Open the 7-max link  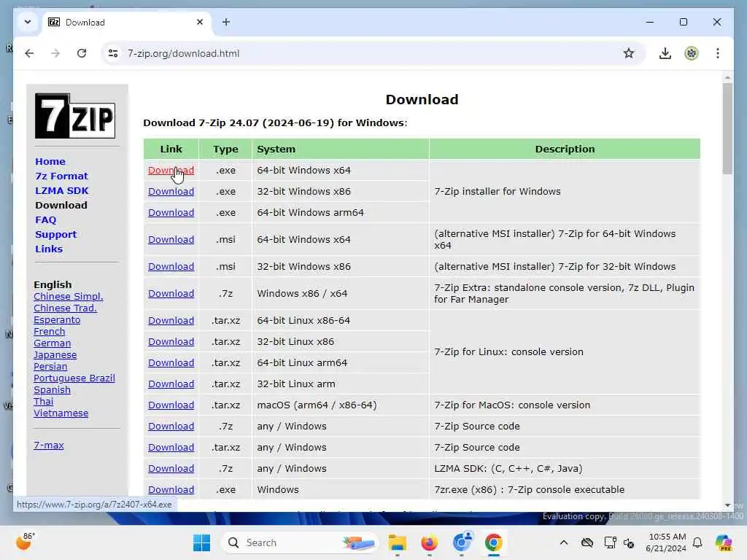click(x=49, y=446)
